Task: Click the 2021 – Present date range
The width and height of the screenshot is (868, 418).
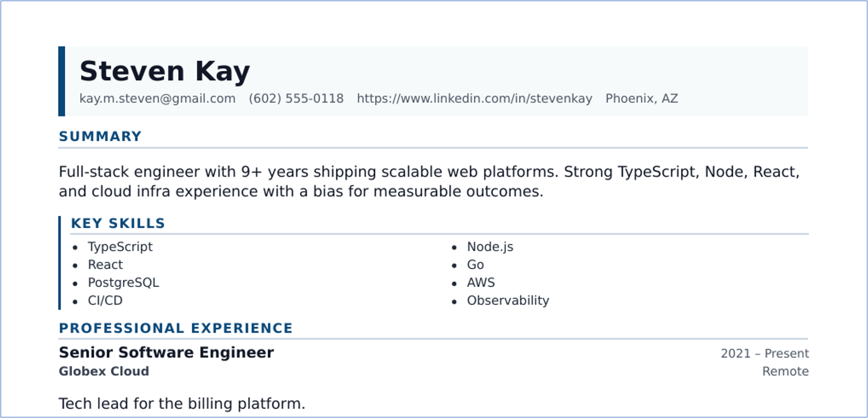Action: tap(765, 353)
